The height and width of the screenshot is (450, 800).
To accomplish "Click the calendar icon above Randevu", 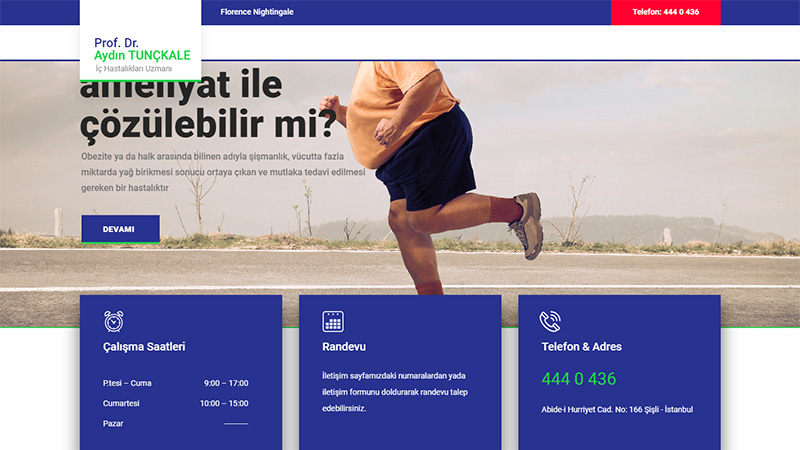I will click(x=333, y=321).
